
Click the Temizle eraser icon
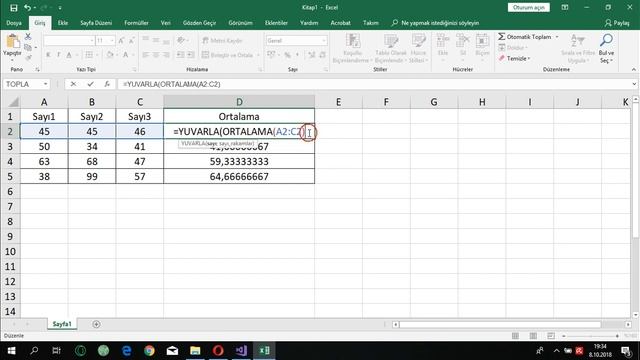[502, 58]
